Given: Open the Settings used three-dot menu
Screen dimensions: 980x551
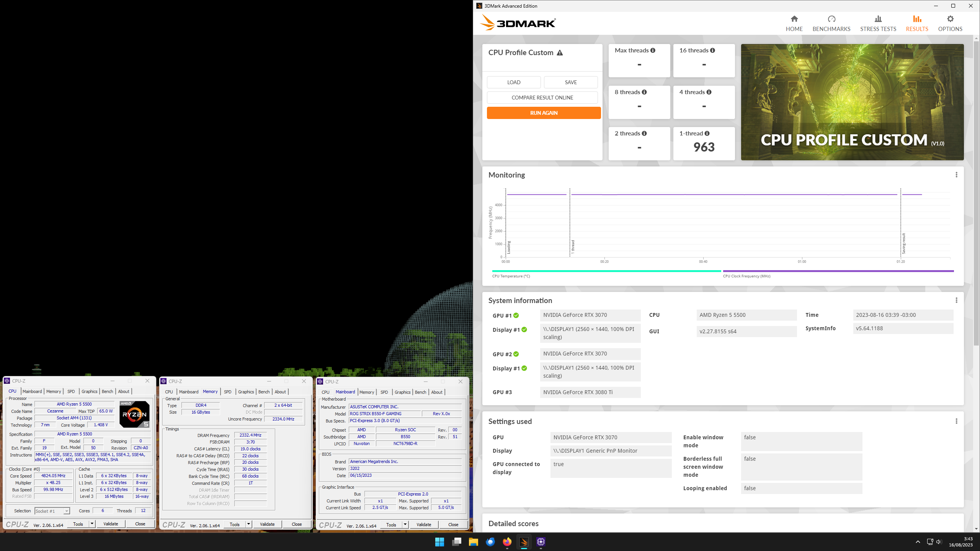Looking at the screenshot, I should [x=956, y=421].
